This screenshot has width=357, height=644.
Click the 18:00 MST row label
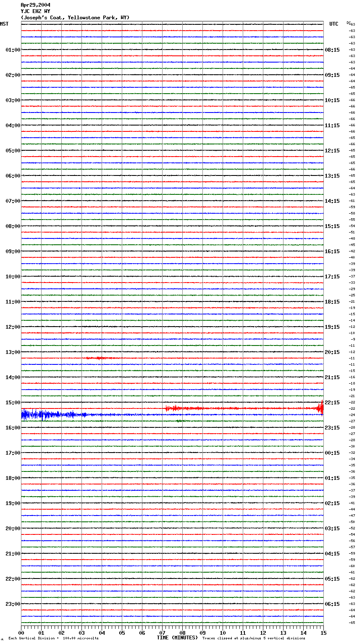pyautogui.click(x=13, y=478)
